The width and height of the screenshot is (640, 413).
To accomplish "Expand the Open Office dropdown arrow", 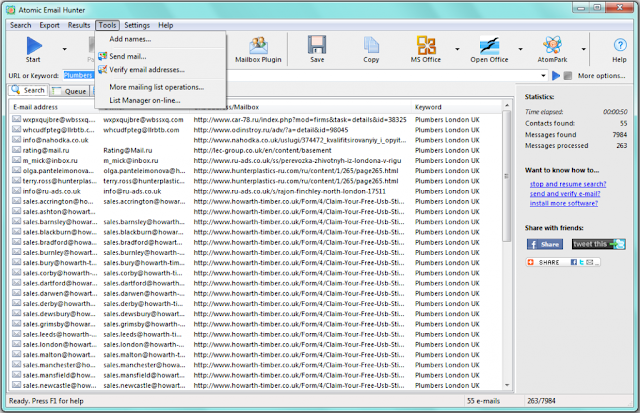I will pyautogui.click(x=520, y=49).
